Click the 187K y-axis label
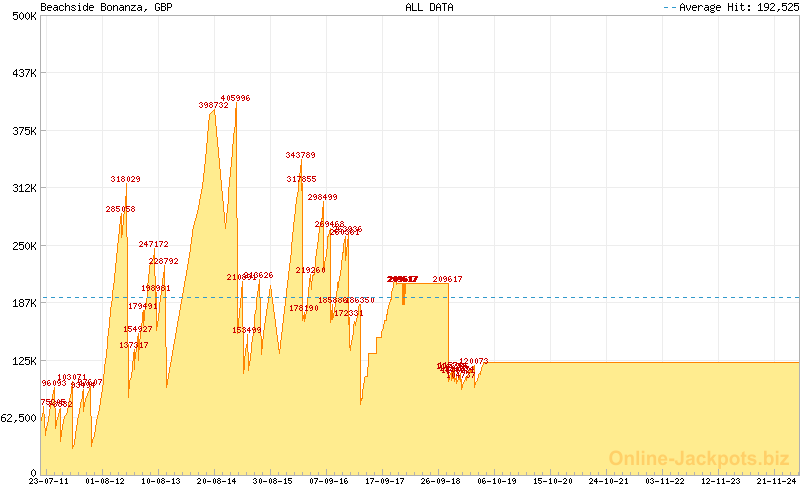 [x=23, y=303]
